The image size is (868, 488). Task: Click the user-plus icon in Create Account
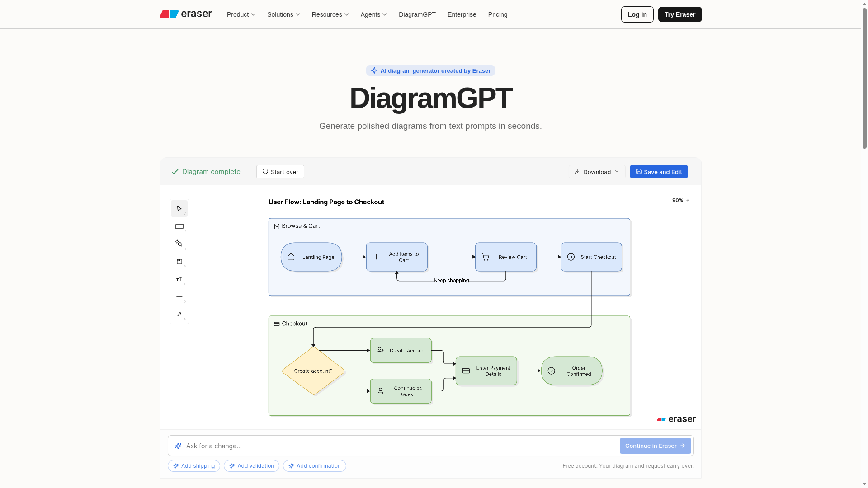(x=381, y=351)
